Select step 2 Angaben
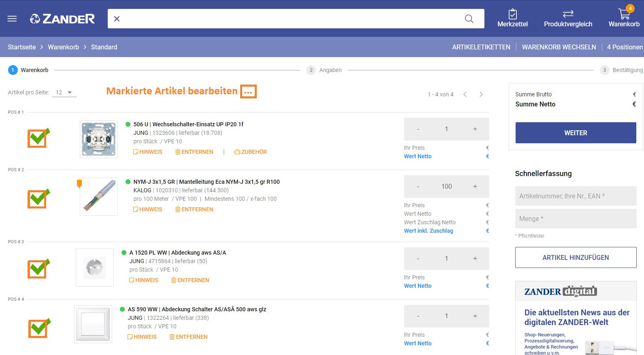The image size is (644, 355). click(x=324, y=70)
